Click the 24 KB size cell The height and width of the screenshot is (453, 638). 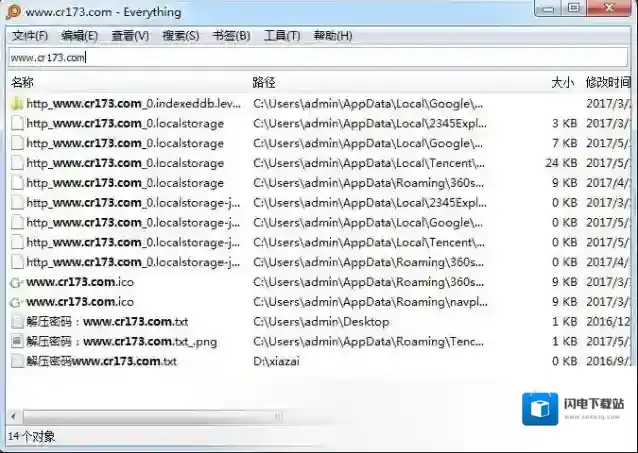coord(561,163)
